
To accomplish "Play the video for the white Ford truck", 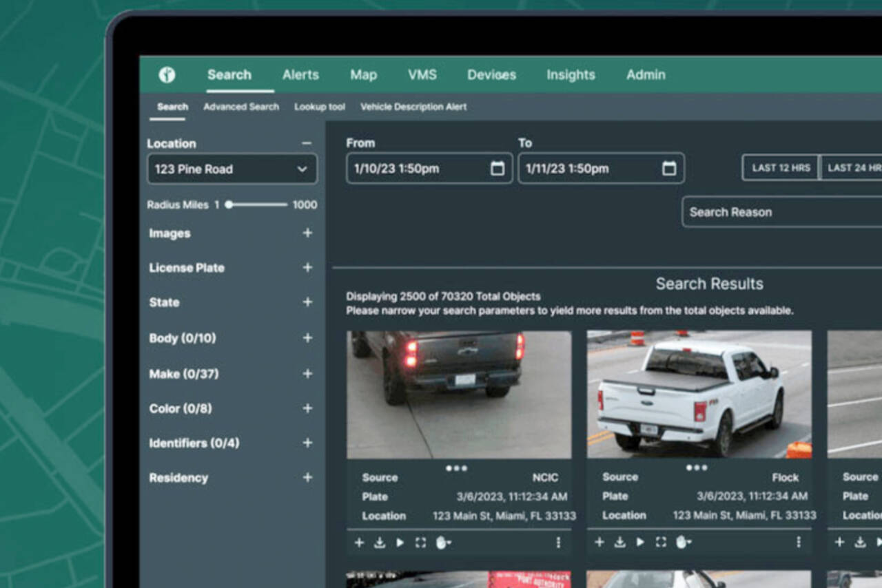I will click(640, 542).
